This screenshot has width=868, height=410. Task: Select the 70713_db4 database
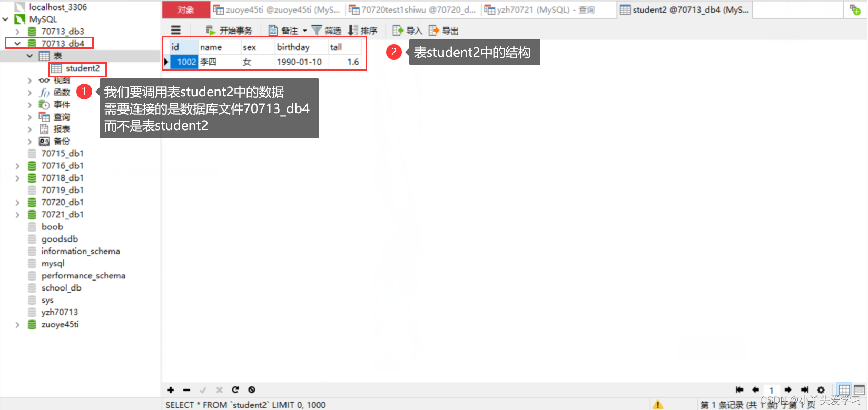point(63,44)
